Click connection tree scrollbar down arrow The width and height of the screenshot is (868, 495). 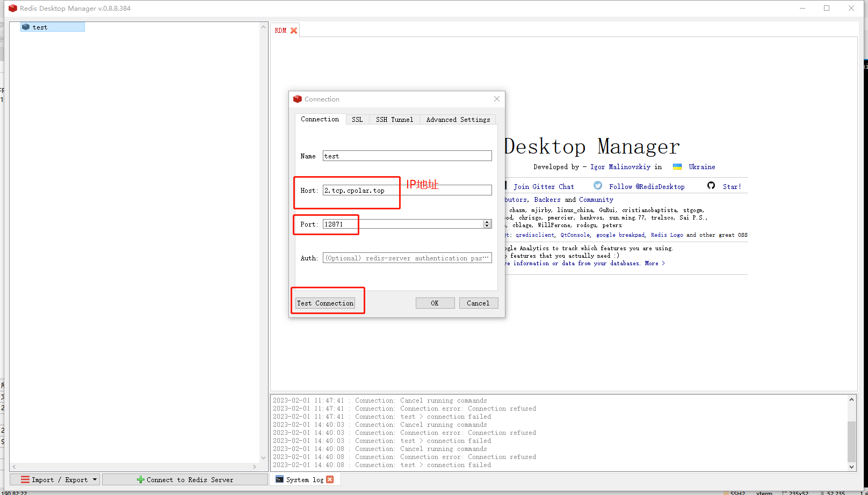click(263, 458)
